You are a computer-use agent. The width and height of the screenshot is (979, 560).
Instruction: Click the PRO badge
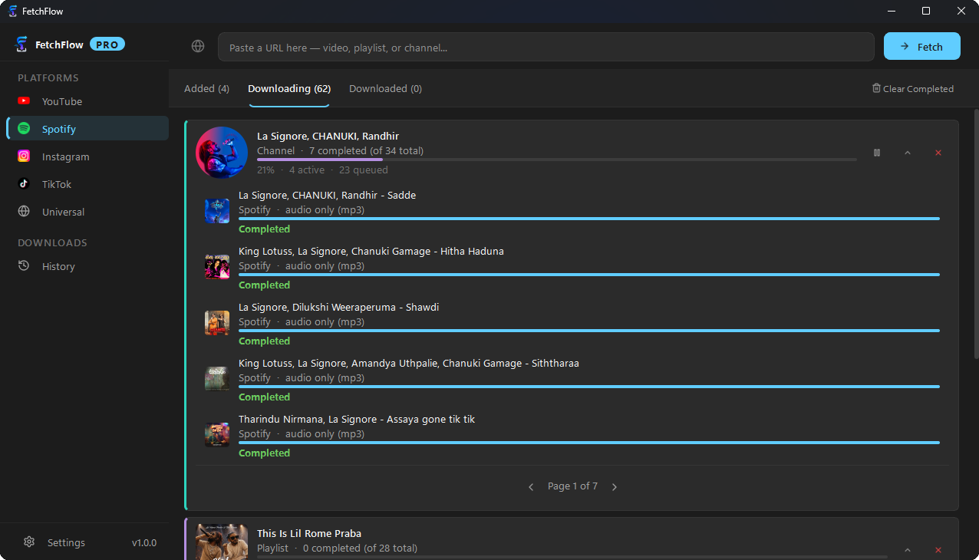[x=107, y=44]
